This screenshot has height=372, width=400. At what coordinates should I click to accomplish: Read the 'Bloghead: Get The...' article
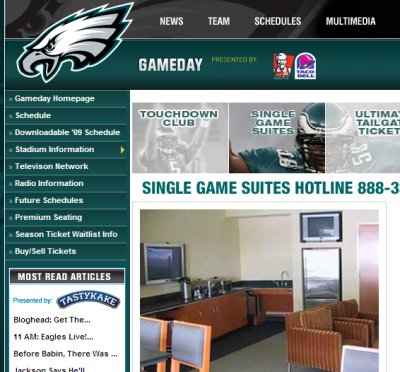pyautogui.click(x=52, y=320)
